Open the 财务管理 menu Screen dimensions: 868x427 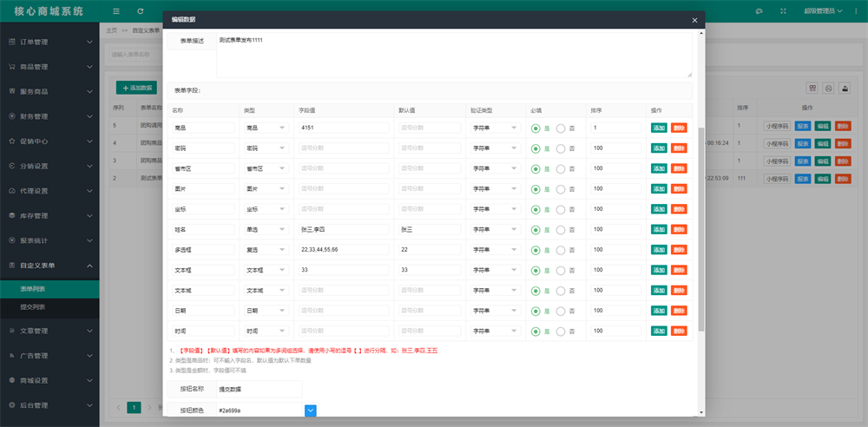49,116
